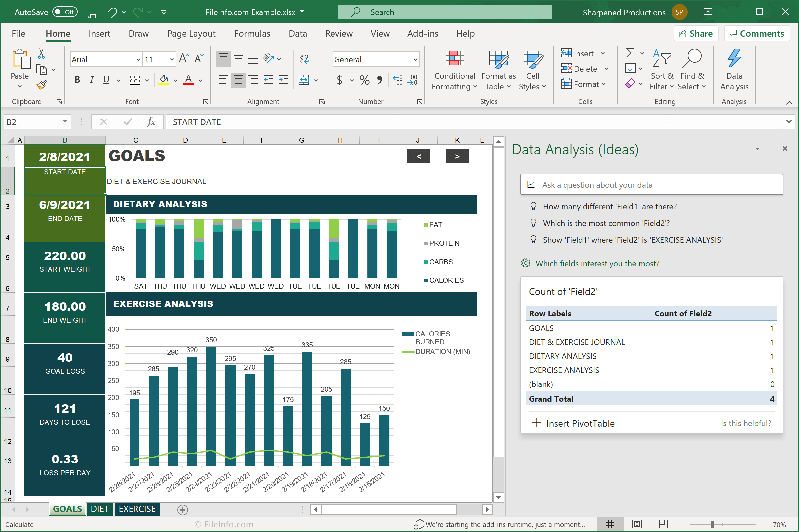Enable Italic text formatting
This screenshot has width=799, height=532.
pos(91,80)
